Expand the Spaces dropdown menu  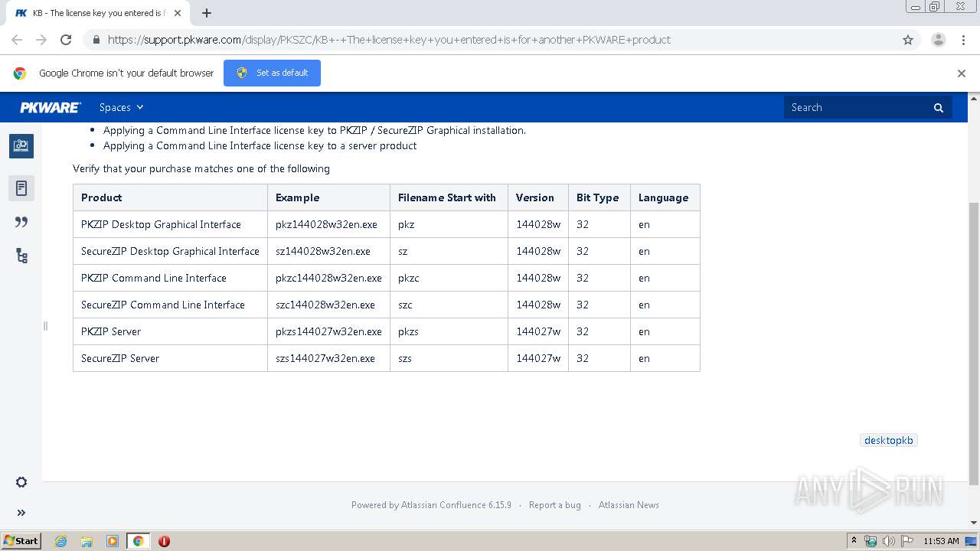coord(121,107)
